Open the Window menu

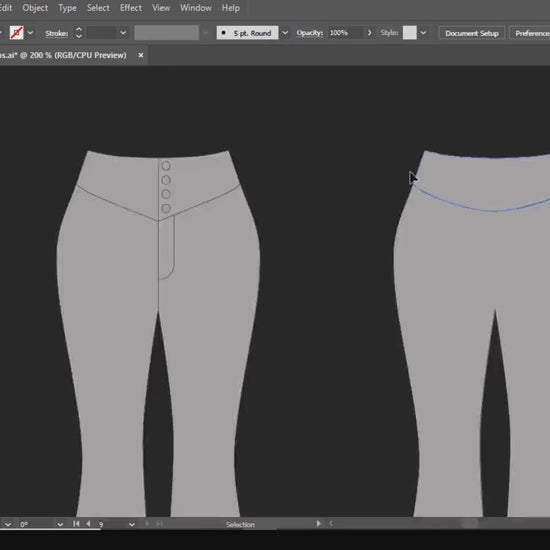[x=196, y=8]
